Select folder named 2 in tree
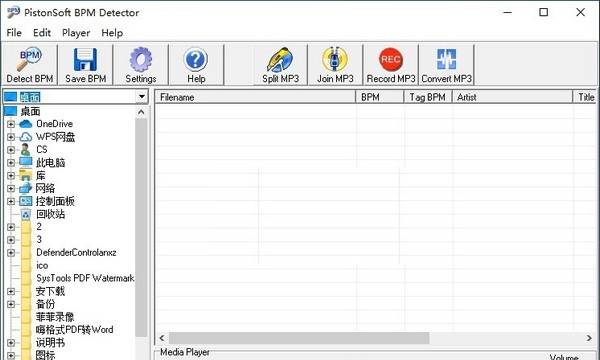The width and height of the screenshot is (600, 360). click(39, 226)
